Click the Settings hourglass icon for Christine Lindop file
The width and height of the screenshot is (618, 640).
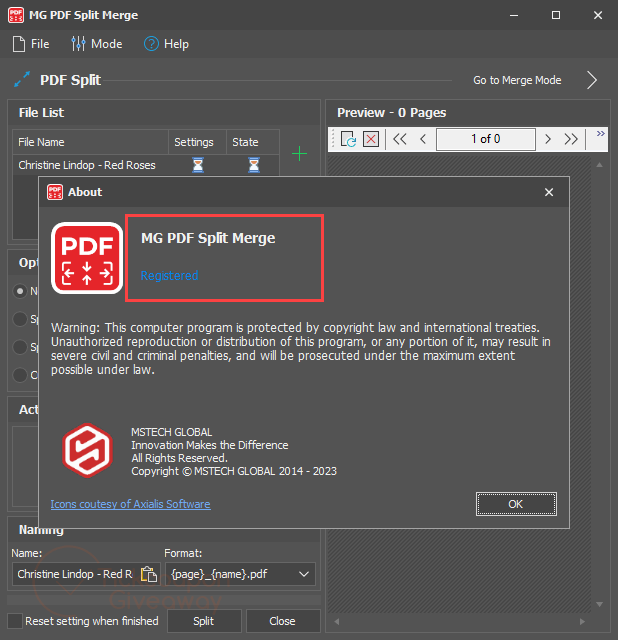tap(198, 165)
